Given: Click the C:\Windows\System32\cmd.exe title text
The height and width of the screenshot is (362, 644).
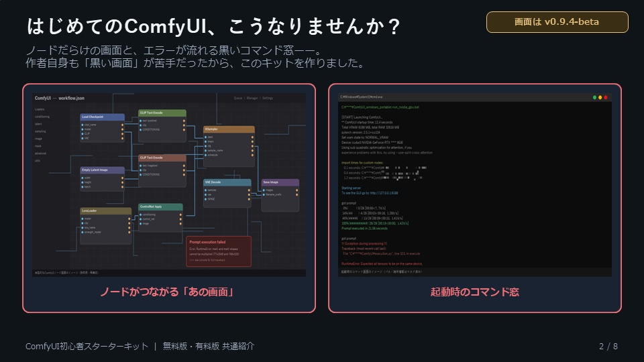Looking at the screenshot, I should coord(362,97).
